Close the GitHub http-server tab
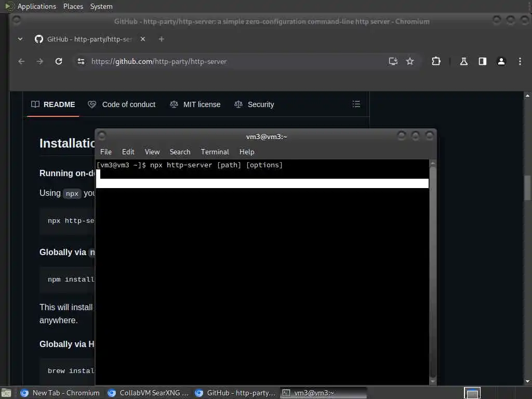 pyautogui.click(x=143, y=39)
